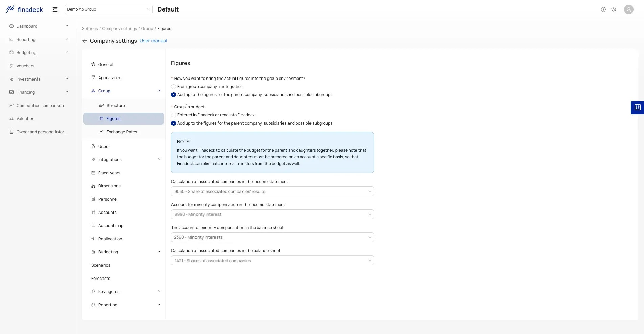This screenshot has height=334, width=644.
Task: Go to Company settings breadcrumb link
Action: (119, 29)
